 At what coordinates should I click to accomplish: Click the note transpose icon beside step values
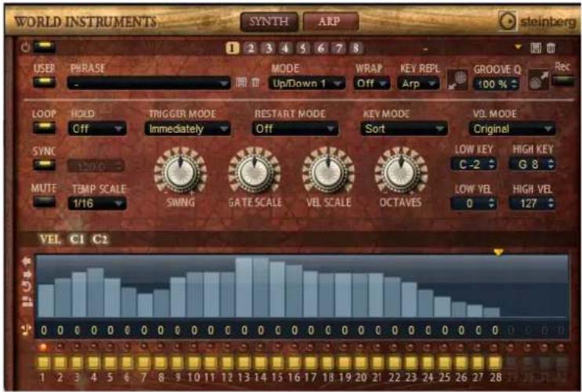pos(26,330)
